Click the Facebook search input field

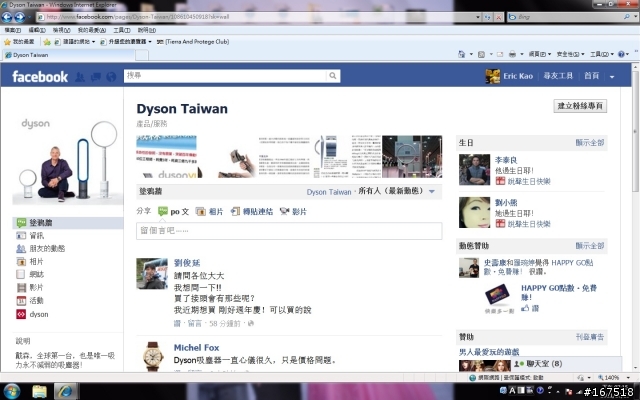225,76
